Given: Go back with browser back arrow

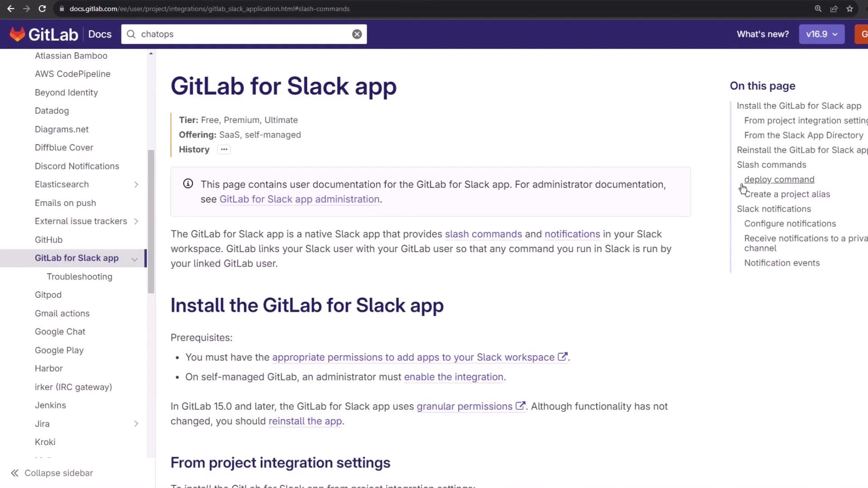Looking at the screenshot, I should 11,9.
